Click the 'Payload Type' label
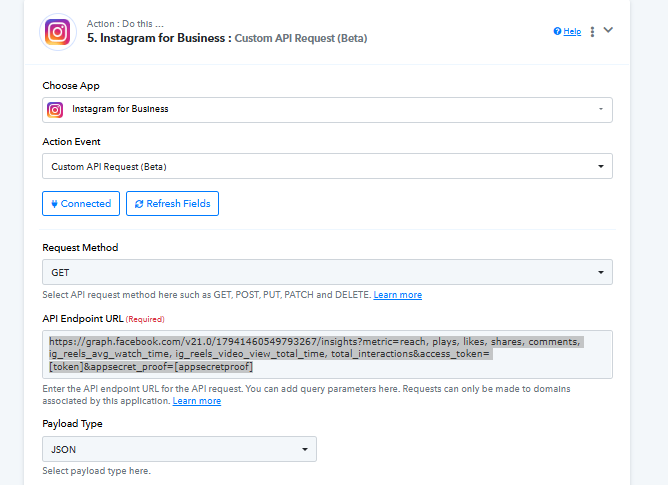This screenshot has height=485, width=668. [72, 424]
